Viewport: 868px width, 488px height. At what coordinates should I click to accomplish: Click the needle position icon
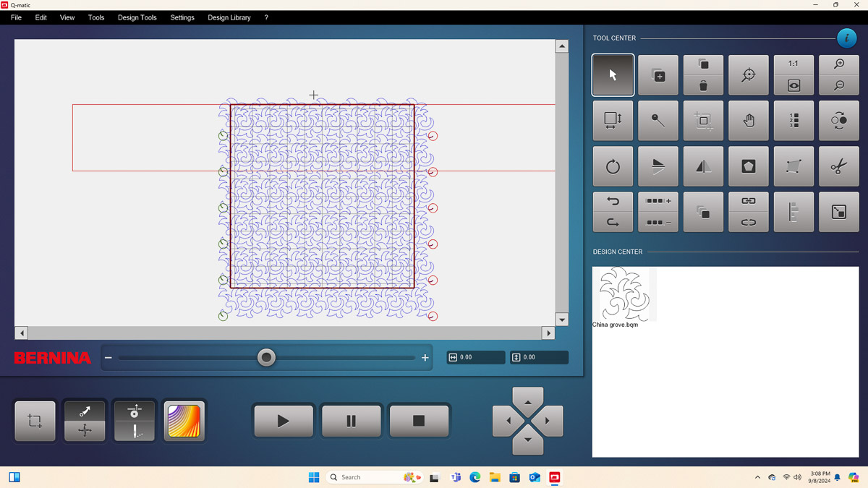pos(135,431)
